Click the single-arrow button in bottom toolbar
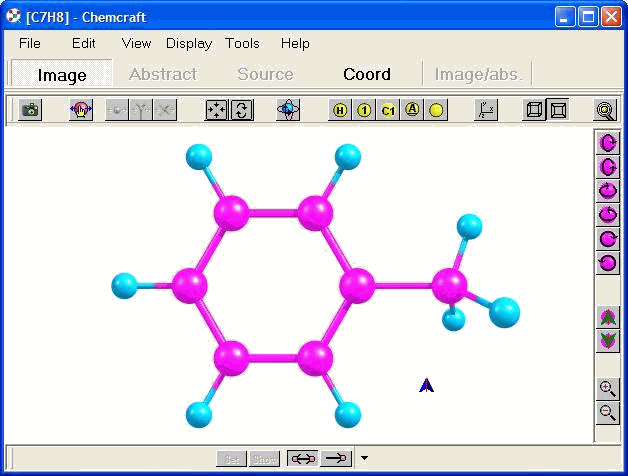The height and width of the screenshot is (476, 628). click(336, 458)
